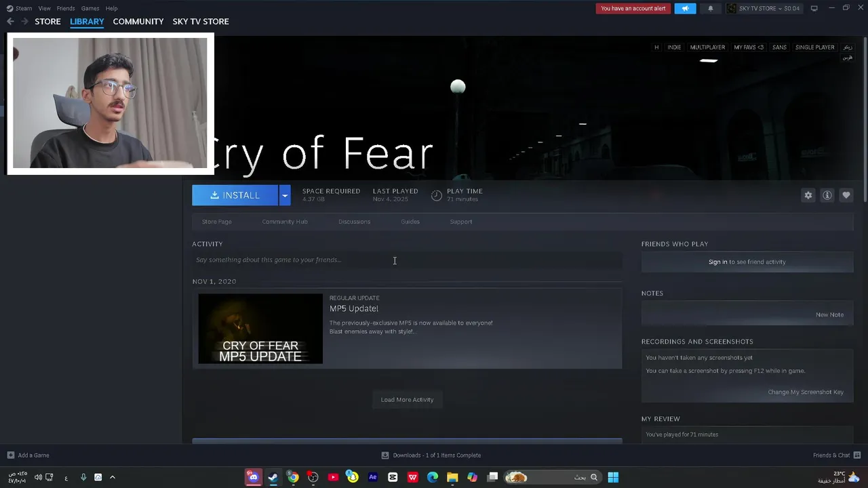Open the Games menu
The width and height of the screenshot is (868, 488).
click(x=90, y=8)
